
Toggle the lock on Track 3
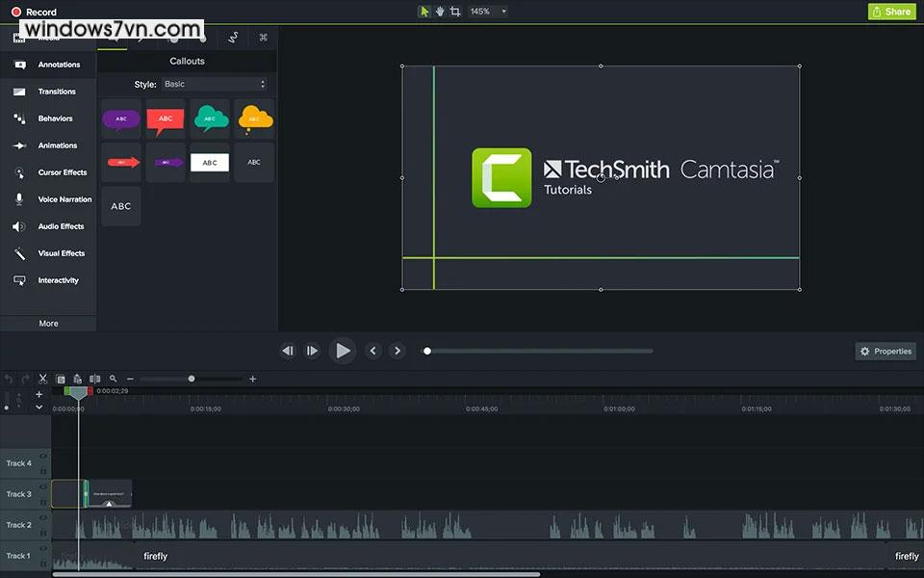coord(43,500)
